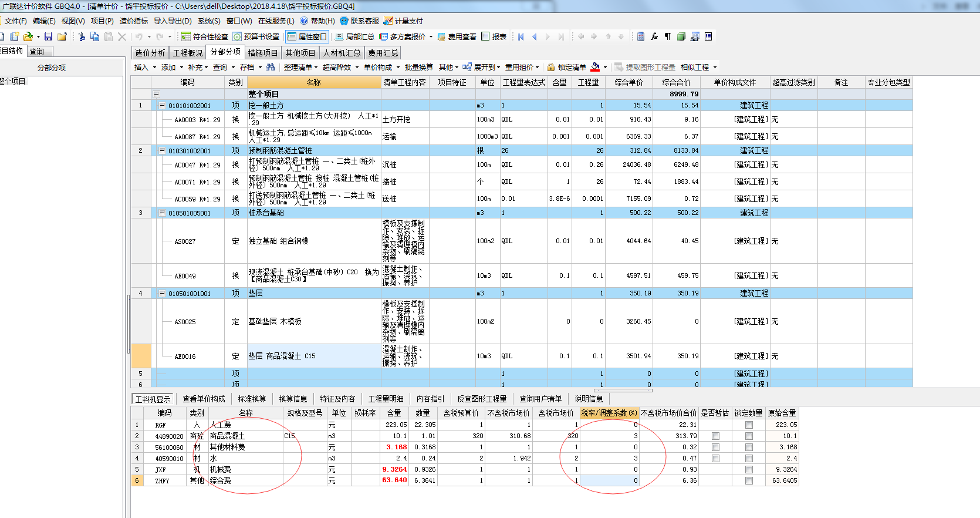Switch to 造价分析 tab
Viewport: 980px width, 518px height.
tap(150, 53)
